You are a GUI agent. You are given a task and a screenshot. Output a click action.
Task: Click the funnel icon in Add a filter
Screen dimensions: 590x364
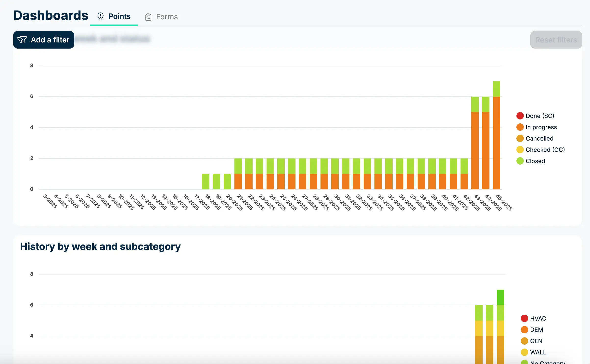(x=22, y=40)
